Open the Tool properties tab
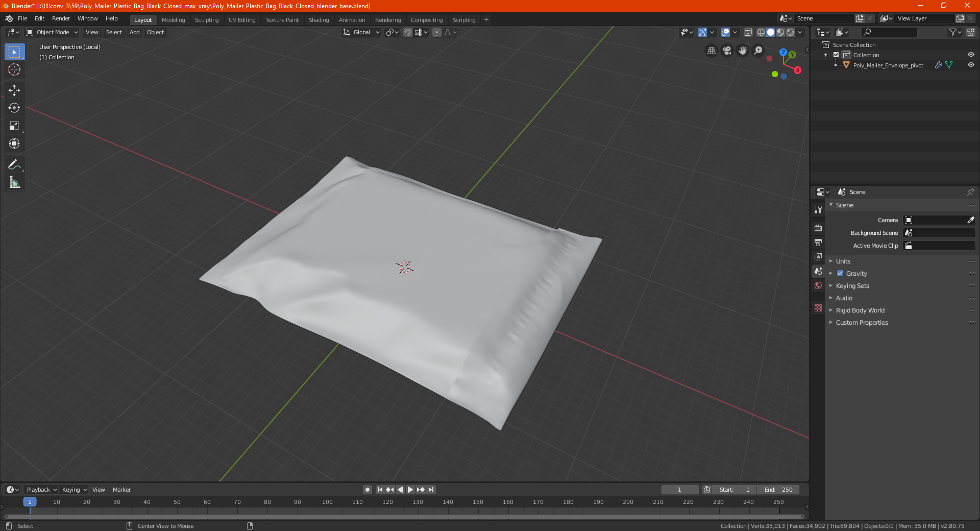 (x=818, y=210)
